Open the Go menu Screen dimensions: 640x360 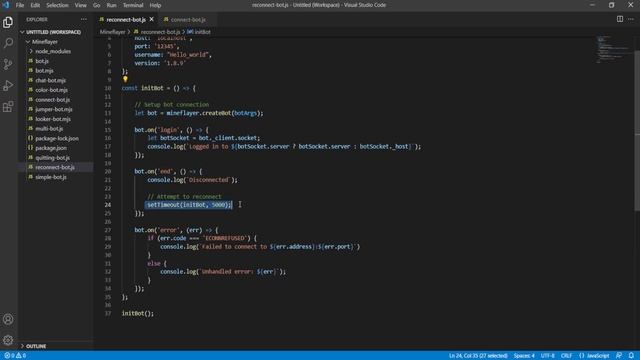[x=96, y=5]
